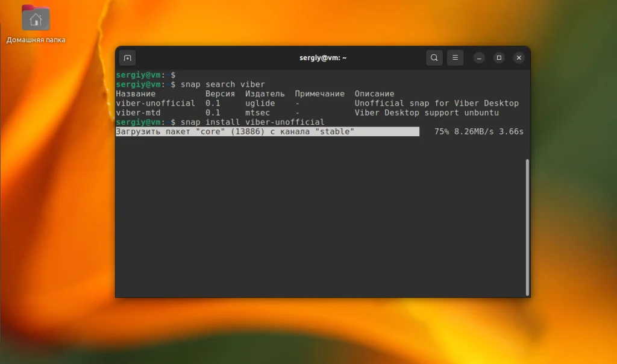The width and height of the screenshot is (617, 364).
Task: Click the Примечание column header
Action: point(319,93)
